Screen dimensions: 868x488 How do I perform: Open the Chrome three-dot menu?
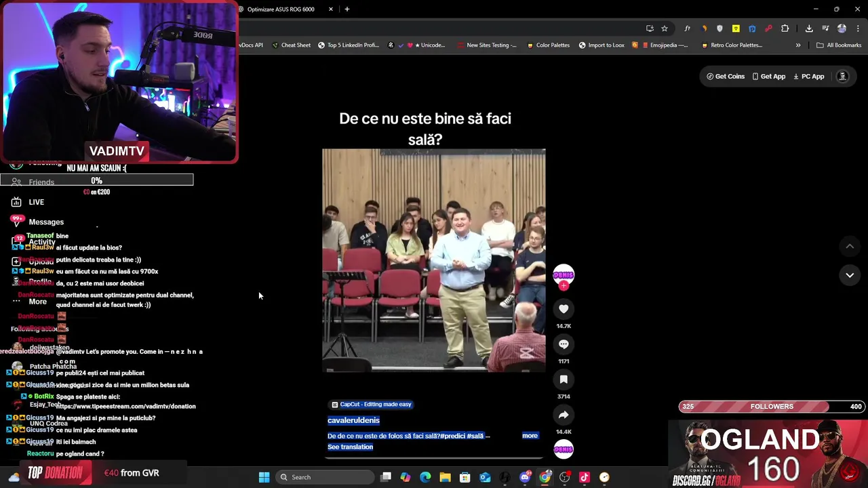pos(858,28)
